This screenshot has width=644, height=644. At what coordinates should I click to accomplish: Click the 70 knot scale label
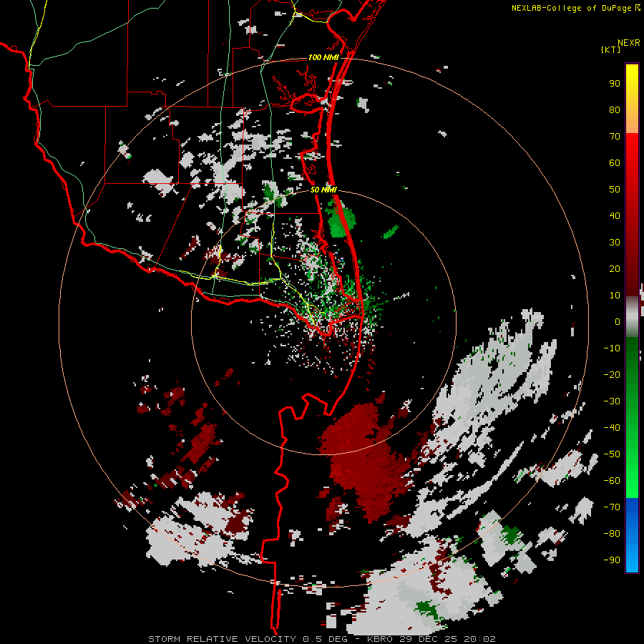tap(615, 137)
